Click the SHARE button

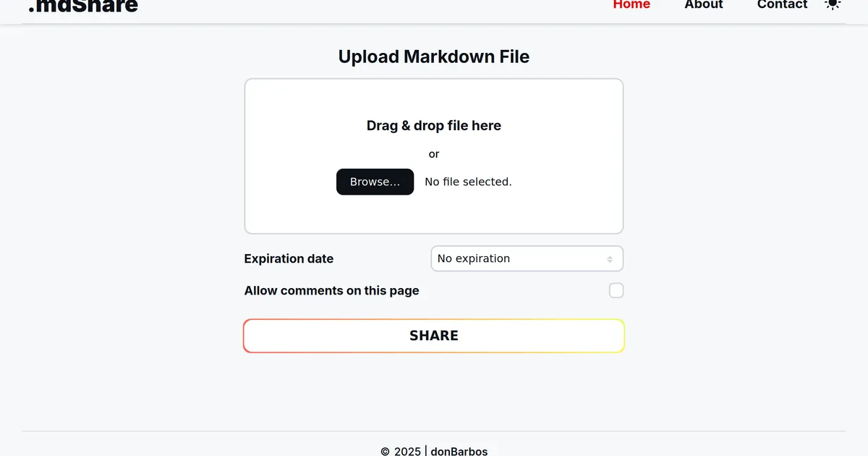434,336
